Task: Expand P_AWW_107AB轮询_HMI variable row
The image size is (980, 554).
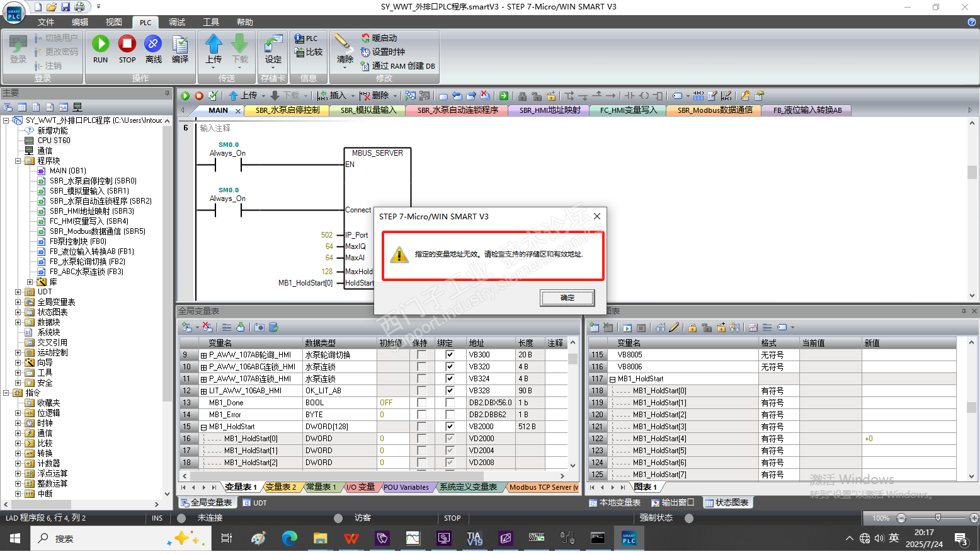Action: click(x=204, y=355)
